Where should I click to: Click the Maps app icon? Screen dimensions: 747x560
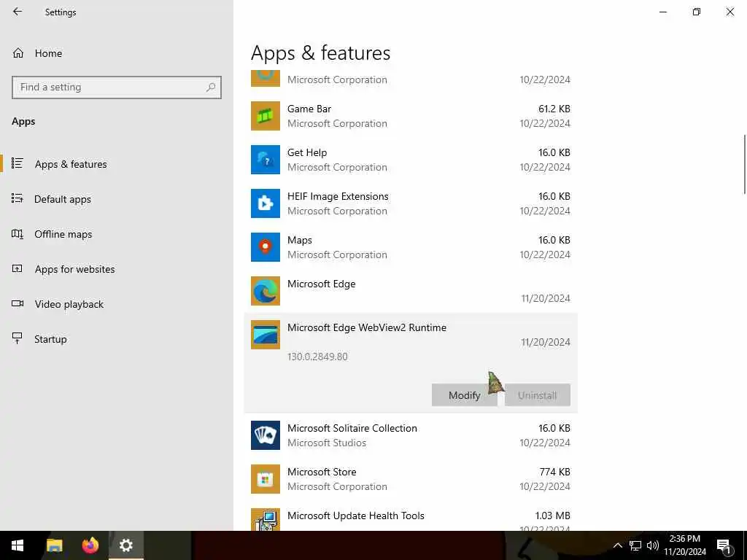266,247
